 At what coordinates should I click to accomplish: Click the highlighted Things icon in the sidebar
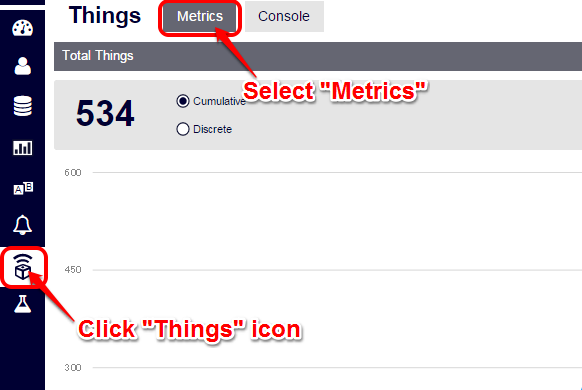point(23,266)
